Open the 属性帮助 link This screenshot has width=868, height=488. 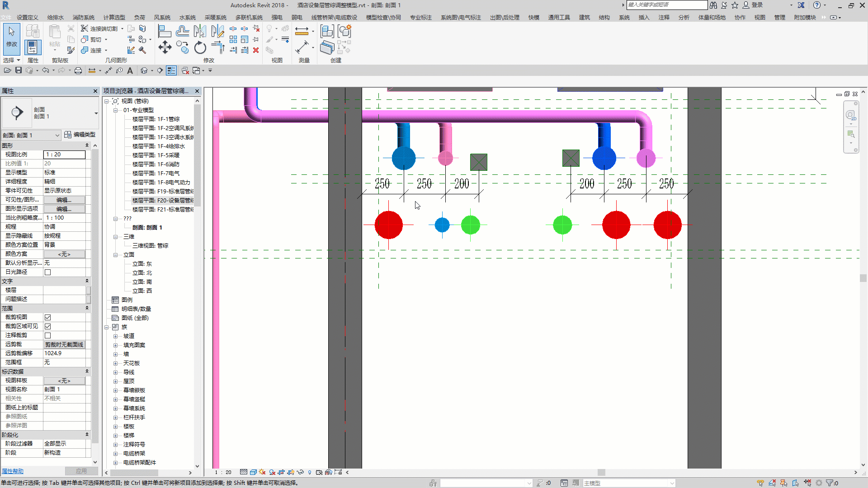pos(13,471)
